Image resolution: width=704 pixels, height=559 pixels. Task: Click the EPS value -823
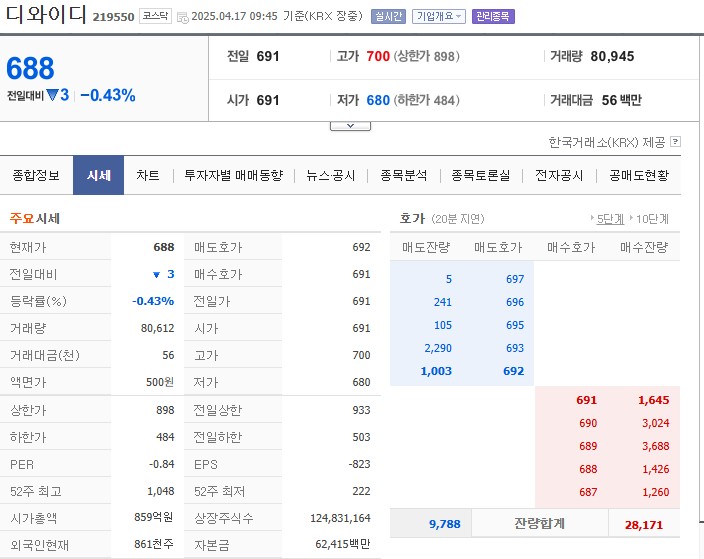[360, 464]
